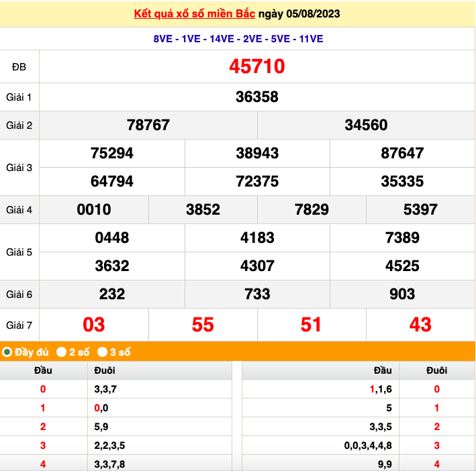Select the Giải 2 number 34560

click(366, 125)
